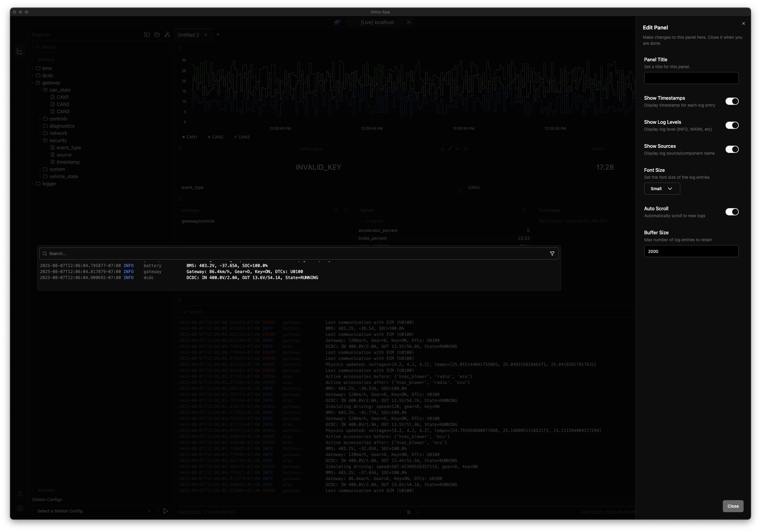Click the highlighted log panel Search field
The height and width of the screenshot is (532, 761).
click(299, 254)
